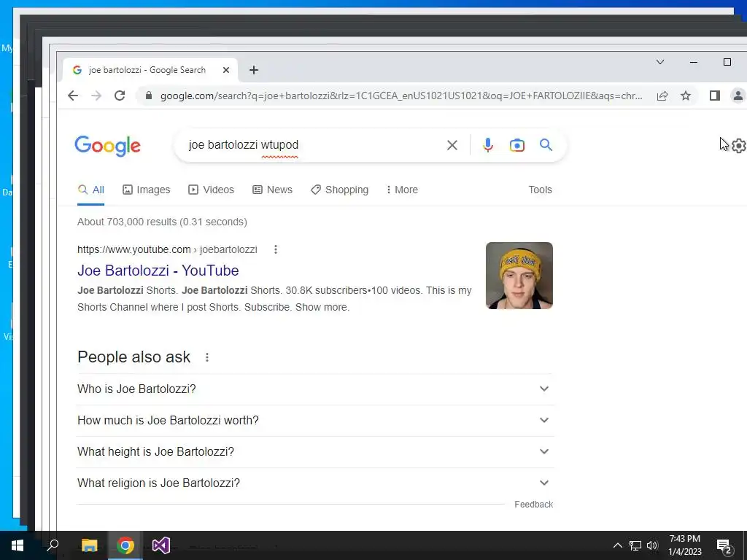This screenshot has width=747, height=560.
Task: Send Feedback on People also ask
Action: 533,505
